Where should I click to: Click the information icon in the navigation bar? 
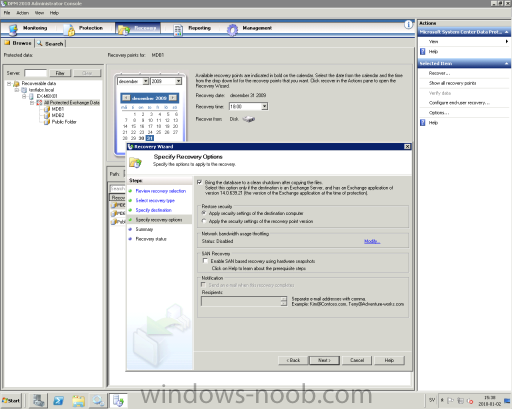tap(408, 24)
